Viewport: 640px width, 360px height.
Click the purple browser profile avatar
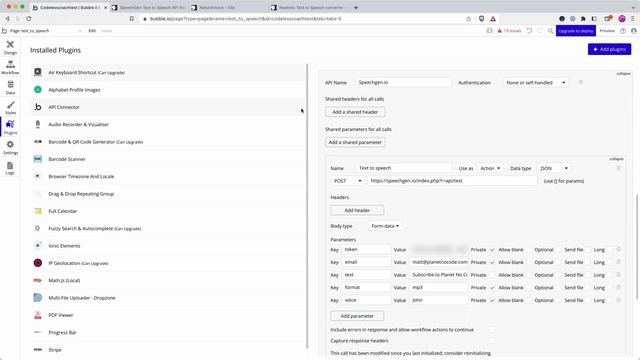pos(622,19)
